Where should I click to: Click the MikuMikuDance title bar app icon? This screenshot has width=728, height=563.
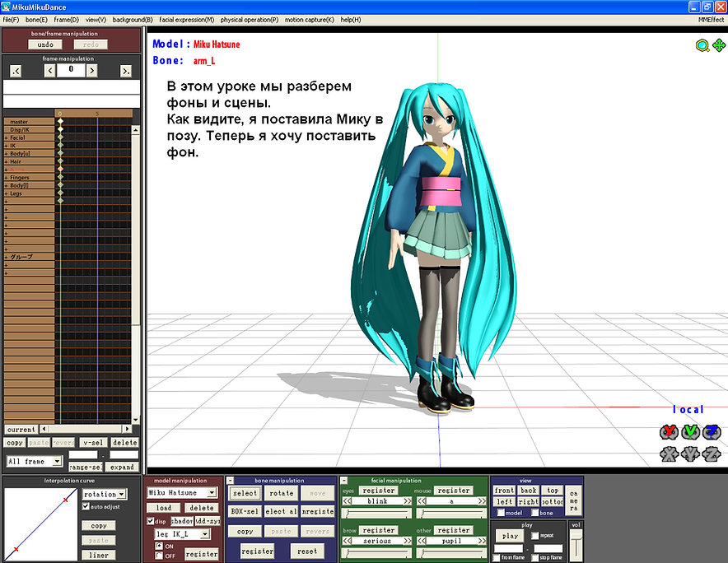[6, 7]
